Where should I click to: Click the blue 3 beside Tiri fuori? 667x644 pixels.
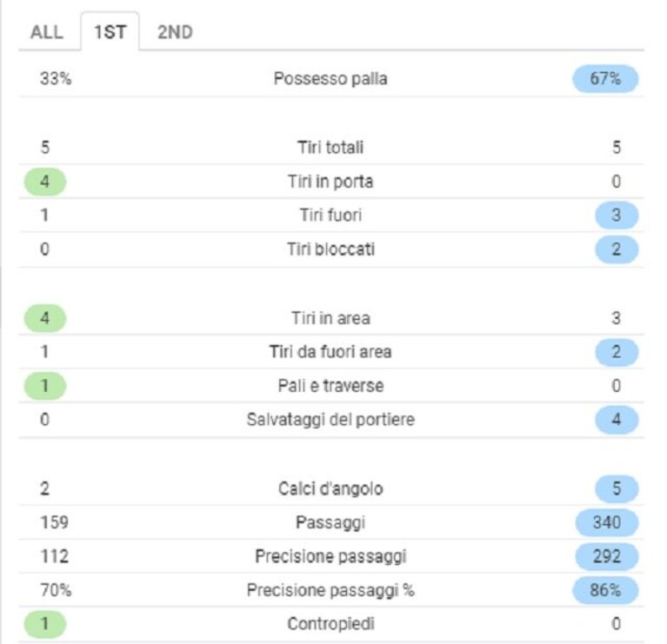coord(617,215)
